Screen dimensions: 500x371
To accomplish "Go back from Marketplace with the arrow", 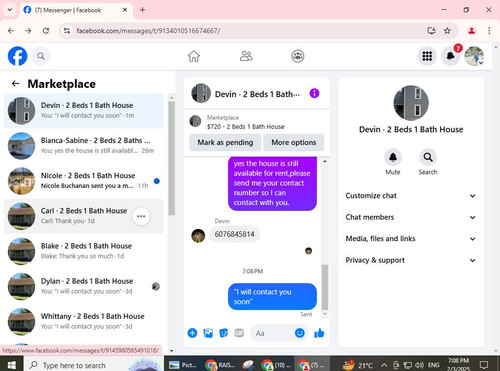I will click(x=15, y=84).
